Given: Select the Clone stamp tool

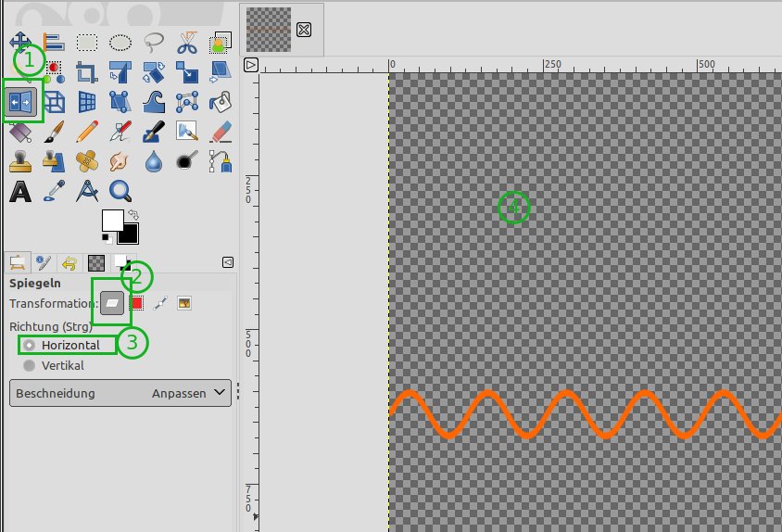Looking at the screenshot, I should coord(20,161).
